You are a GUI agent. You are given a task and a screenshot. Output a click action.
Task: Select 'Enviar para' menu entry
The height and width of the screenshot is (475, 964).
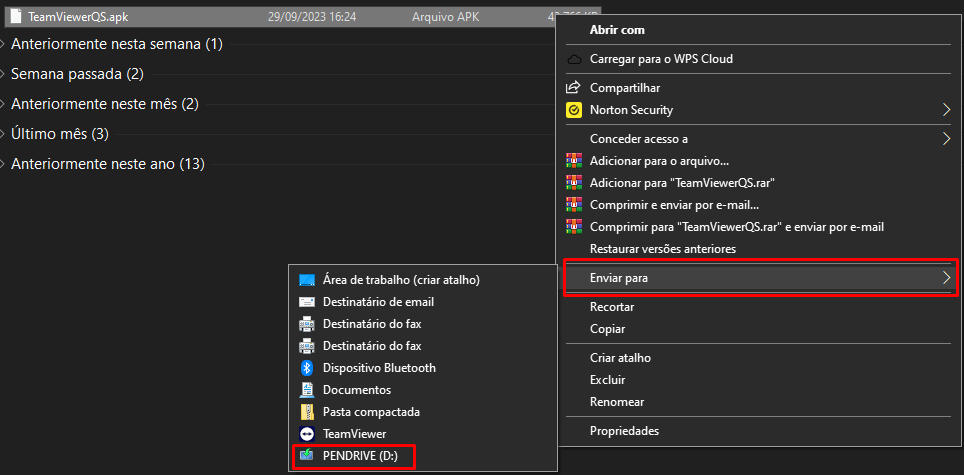(757, 278)
